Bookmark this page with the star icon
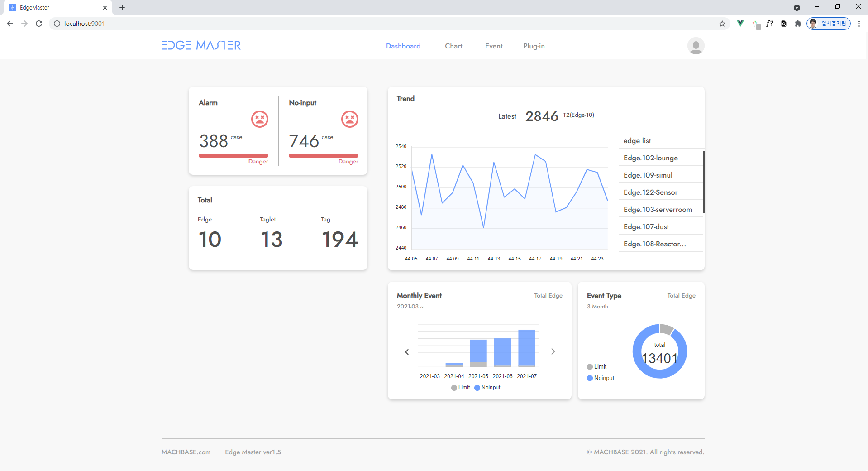 pyautogui.click(x=722, y=24)
